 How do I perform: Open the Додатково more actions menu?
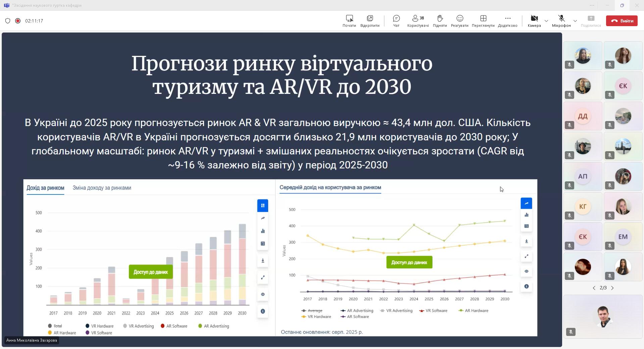click(507, 21)
